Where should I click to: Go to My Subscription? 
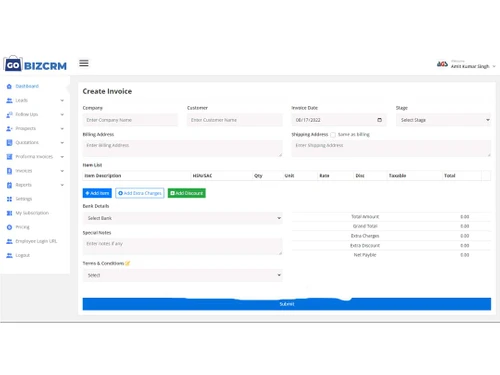point(32,213)
